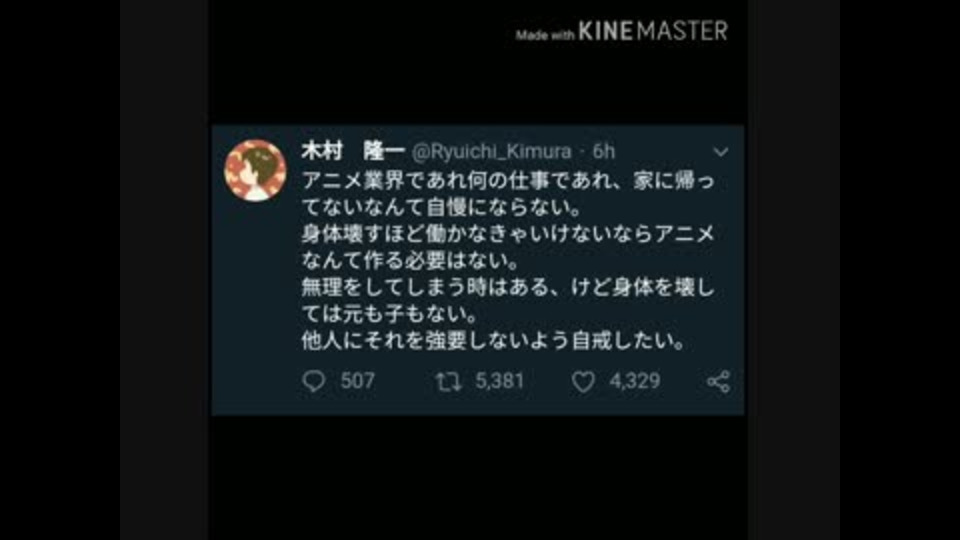Click the tweet line starting 無理をしてしまう
This screenshot has height=540, width=960.
pos(508,287)
